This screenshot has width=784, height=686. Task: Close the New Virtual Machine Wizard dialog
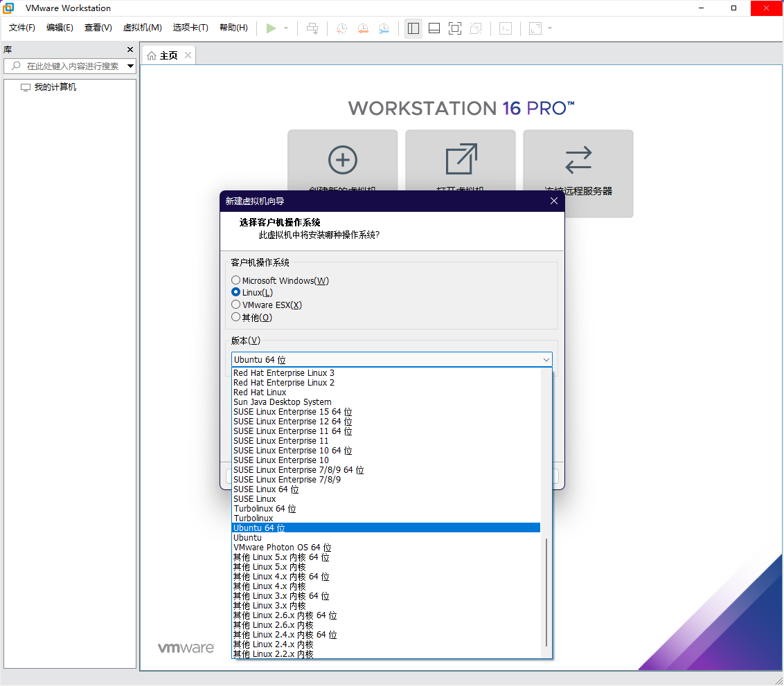coord(554,201)
